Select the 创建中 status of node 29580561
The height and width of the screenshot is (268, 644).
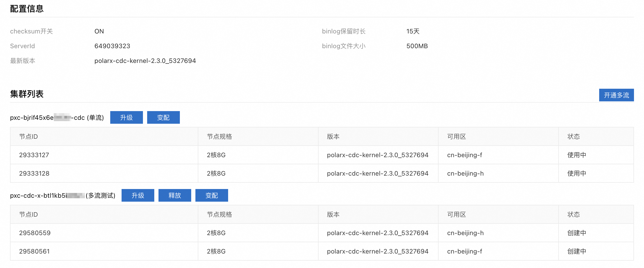[577, 251]
